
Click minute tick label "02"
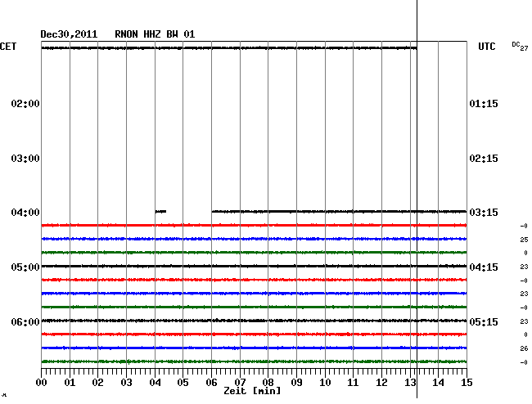point(97,383)
